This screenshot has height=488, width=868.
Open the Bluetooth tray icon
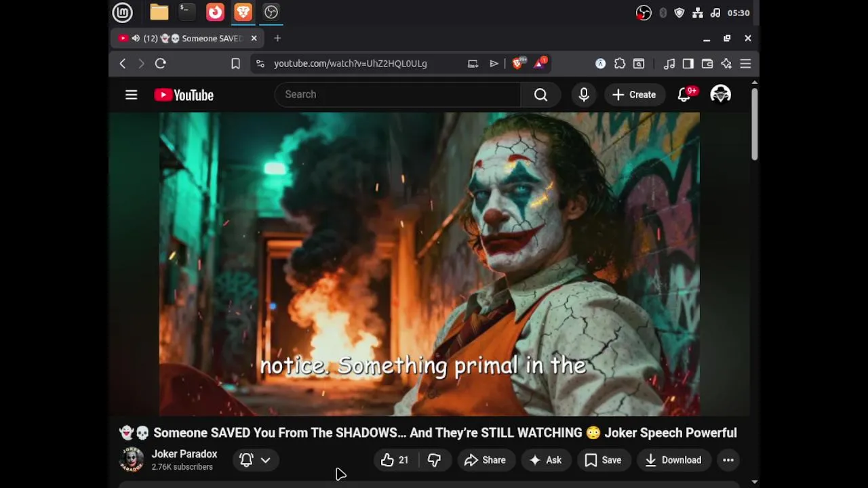663,13
